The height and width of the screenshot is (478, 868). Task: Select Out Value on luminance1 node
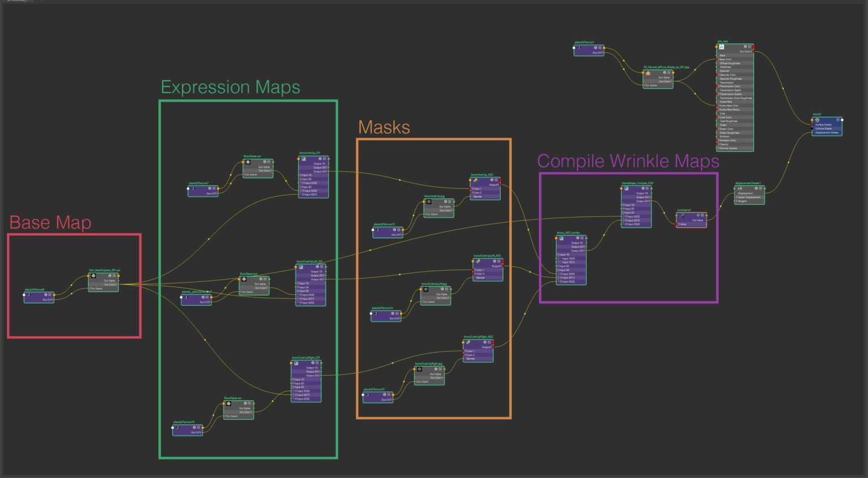[x=697, y=220]
